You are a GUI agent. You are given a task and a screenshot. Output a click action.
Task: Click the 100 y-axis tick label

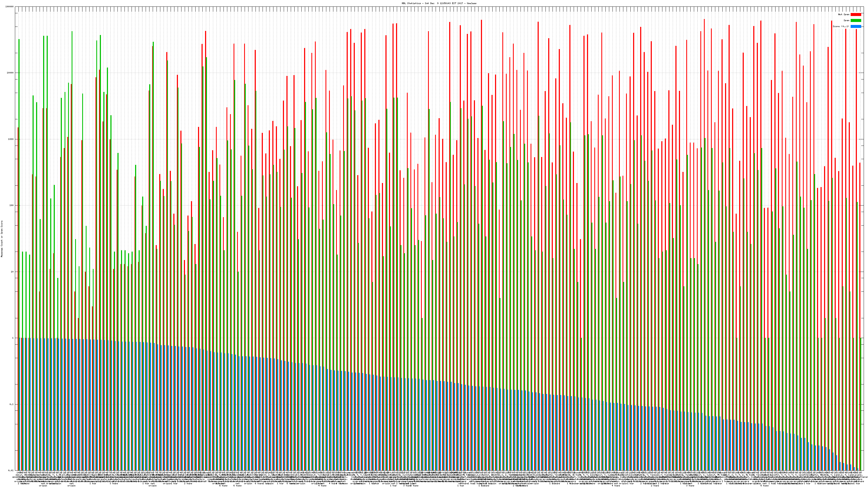12,206
